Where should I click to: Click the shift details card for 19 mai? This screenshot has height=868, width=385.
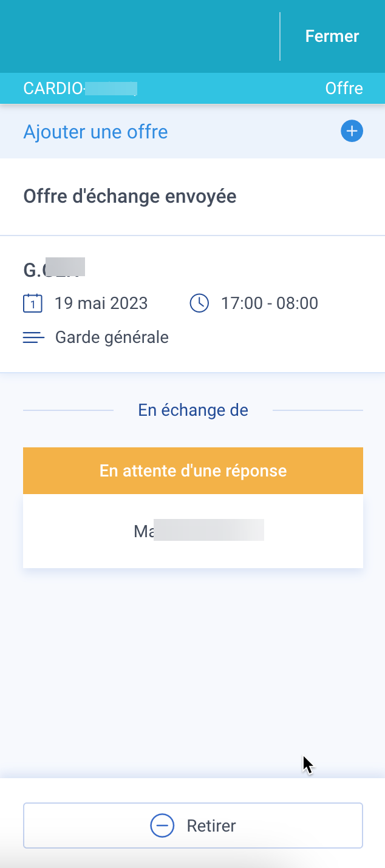click(192, 303)
